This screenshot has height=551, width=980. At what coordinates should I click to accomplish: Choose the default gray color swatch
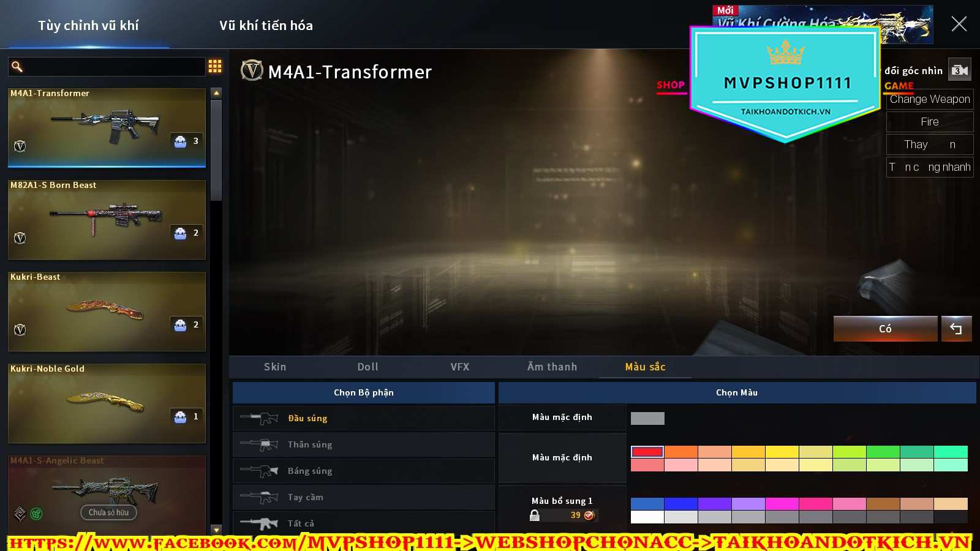click(x=647, y=418)
